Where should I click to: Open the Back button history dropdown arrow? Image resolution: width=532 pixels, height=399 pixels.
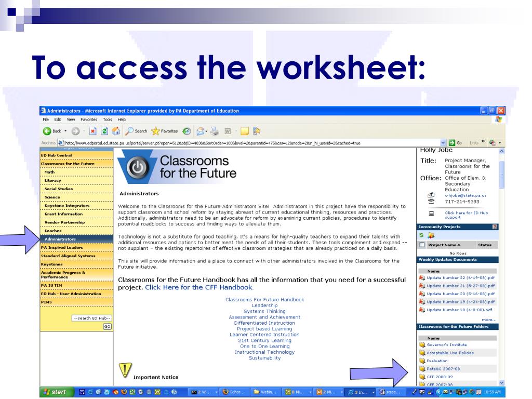(65, 131)
